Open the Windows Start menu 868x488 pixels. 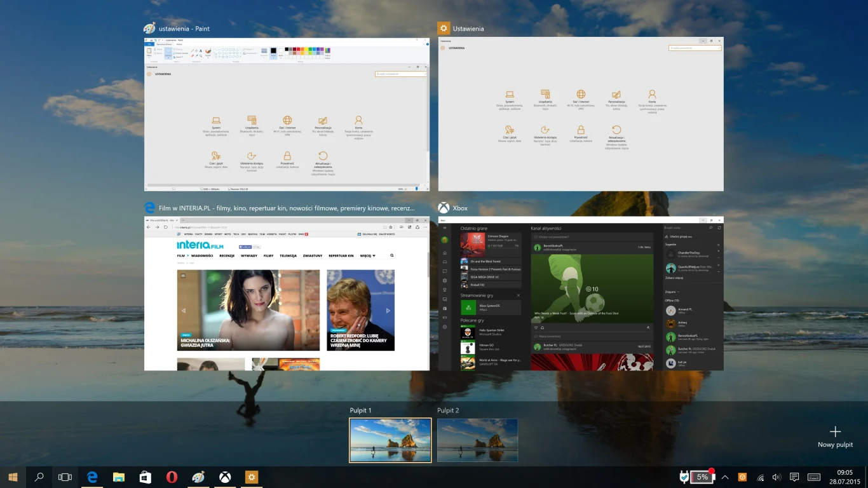(13, 477)
